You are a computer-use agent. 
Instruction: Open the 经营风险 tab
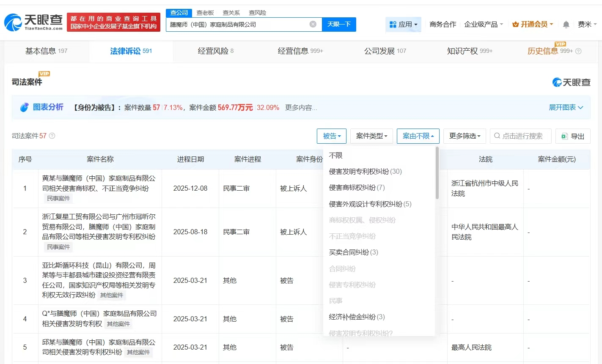pyautogui.click(x=216, y=51)
